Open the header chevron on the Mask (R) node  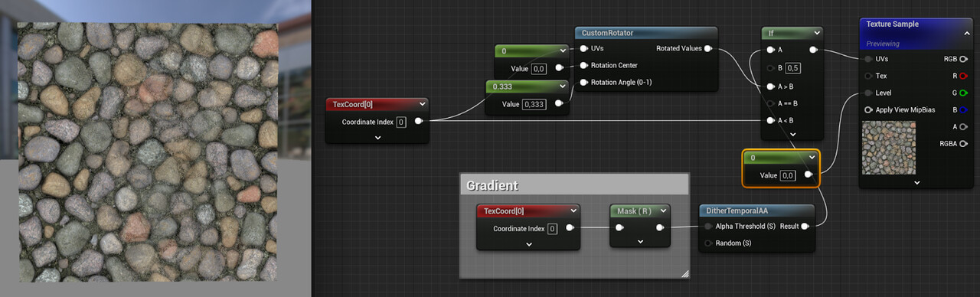point(664,211)
